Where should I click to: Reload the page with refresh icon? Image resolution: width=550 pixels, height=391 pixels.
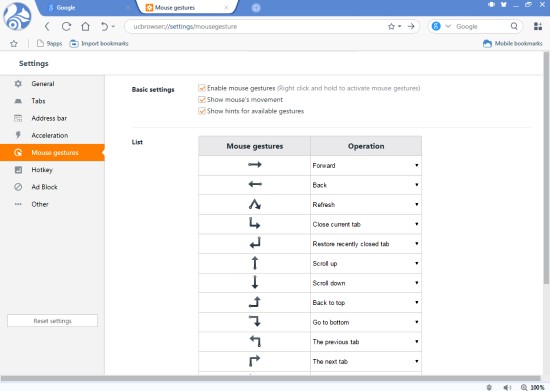pos(66,26)
